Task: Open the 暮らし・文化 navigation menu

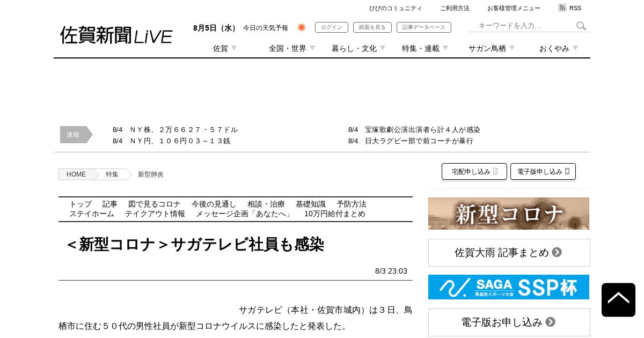Action: pos(354,48)
